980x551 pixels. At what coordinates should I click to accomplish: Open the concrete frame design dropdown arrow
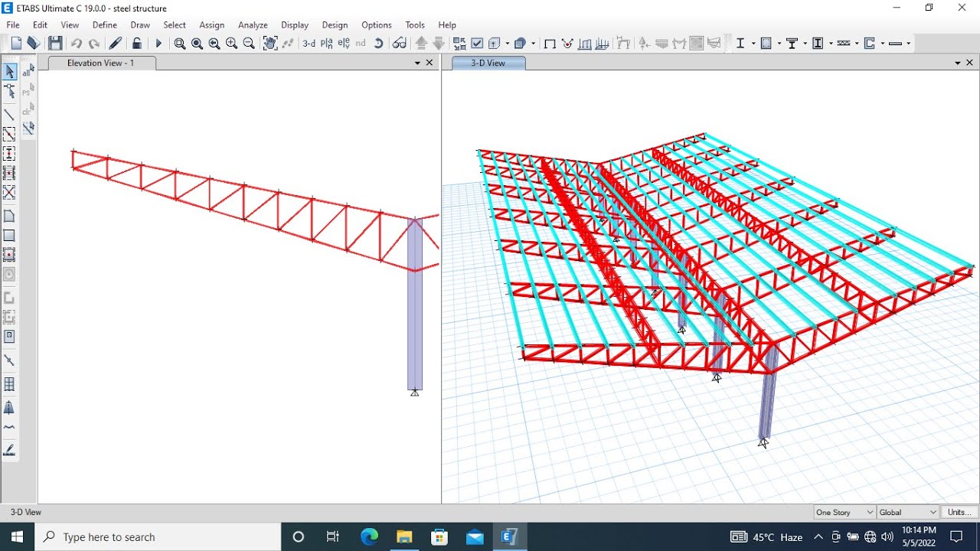pyautogui.click(x=779, y=44)
